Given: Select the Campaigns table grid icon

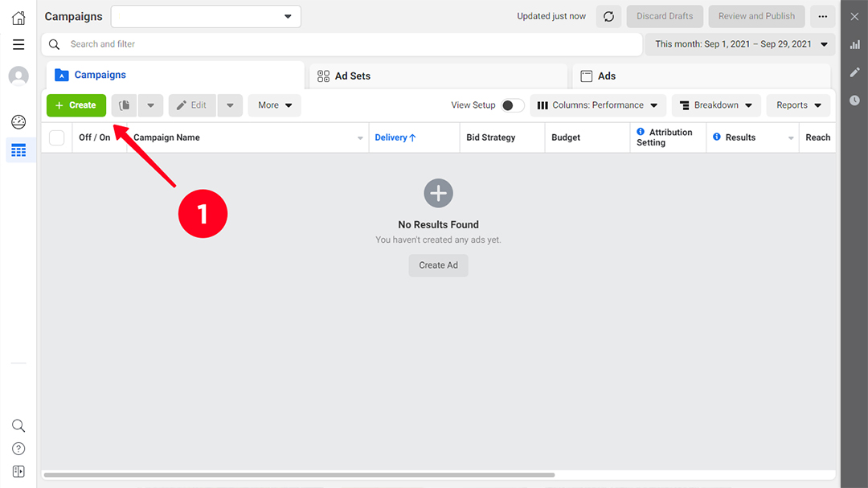Looking at the screenshot, I should pyautogui.click(x=18, y=150).
